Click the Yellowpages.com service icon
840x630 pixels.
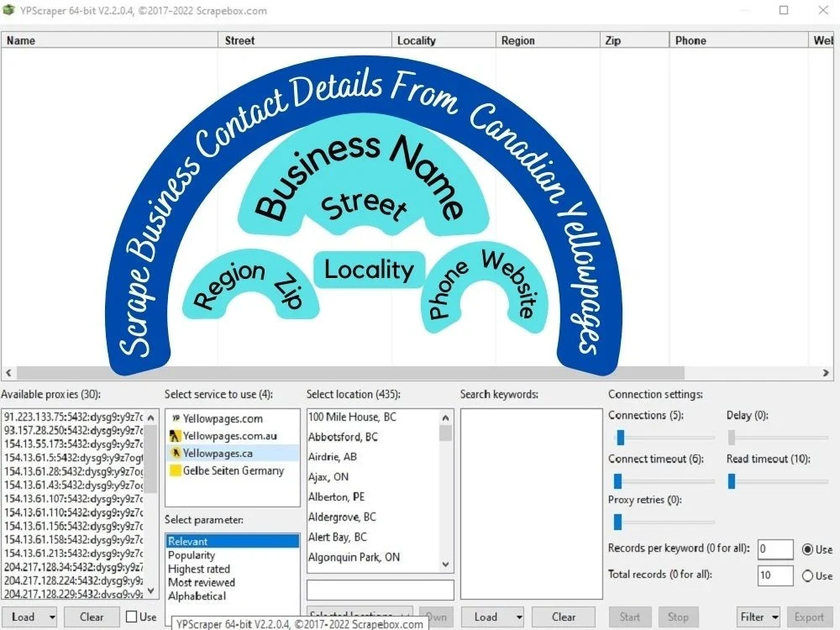pyautogui.click(x=176, y=418)
